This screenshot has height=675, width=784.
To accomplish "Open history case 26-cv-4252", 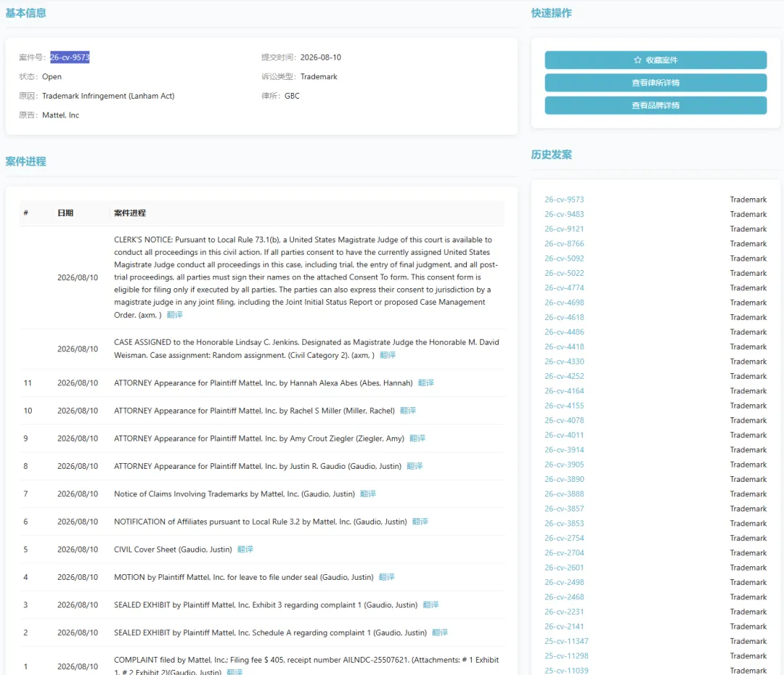I will coord(564,377).
